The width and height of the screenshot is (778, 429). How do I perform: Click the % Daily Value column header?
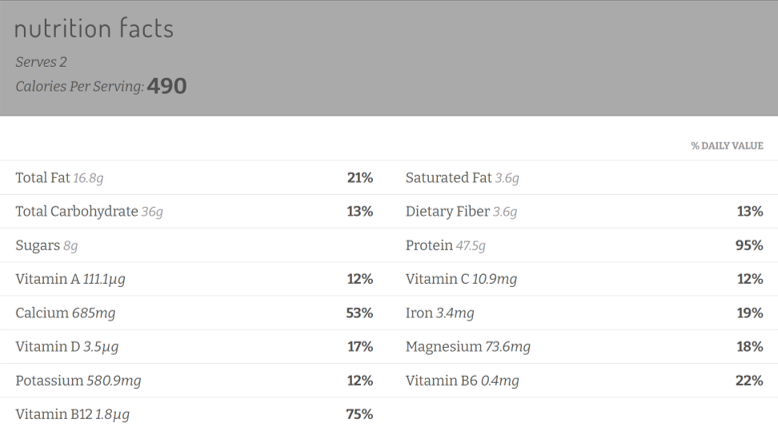727,146
